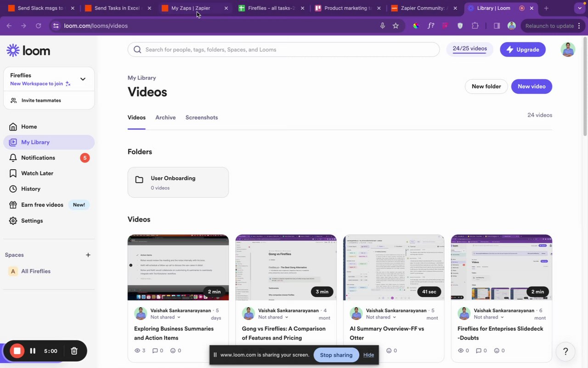The height and width of the screenshot is (368, 588).
Task: Click Stop sharing in the screen share bar
Action: click(336, 355)
